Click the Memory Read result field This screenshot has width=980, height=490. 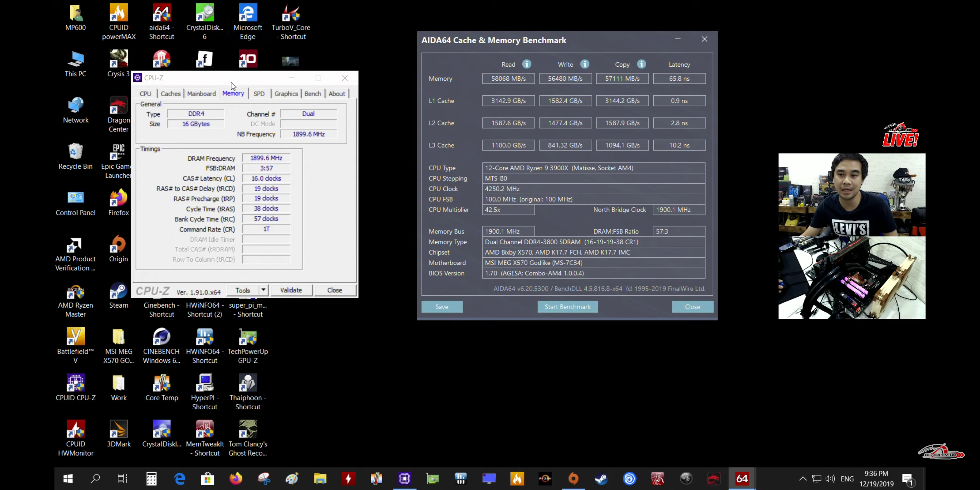(508, 79)
